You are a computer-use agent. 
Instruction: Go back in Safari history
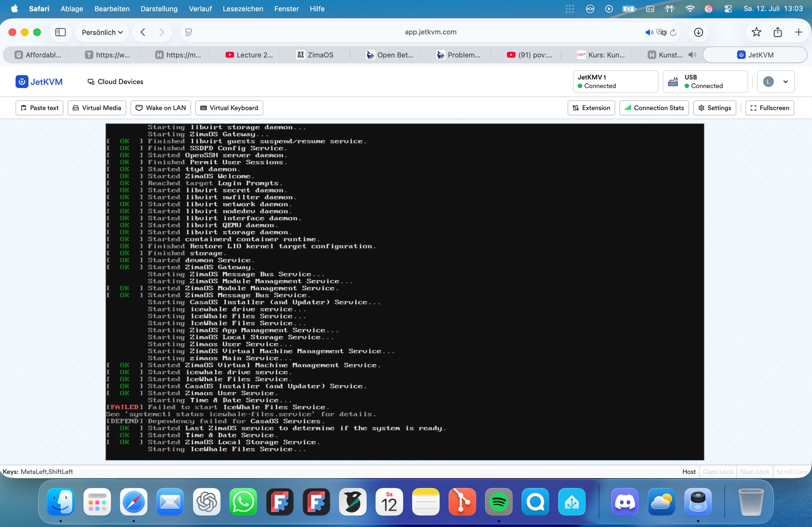[143, 32]
